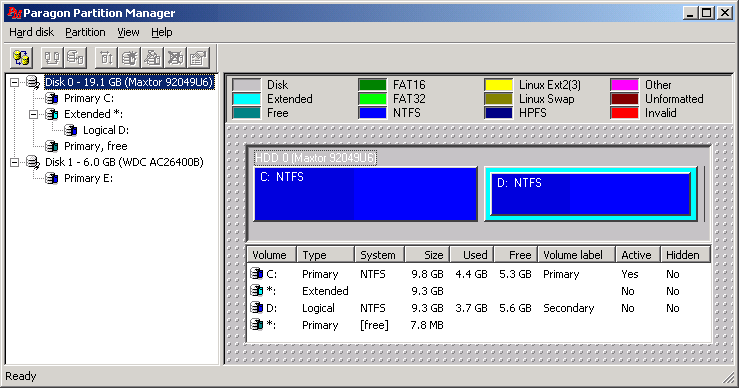Open the Partition menu
The height and width of the screenshot is (388, 739).
(85, 32)
